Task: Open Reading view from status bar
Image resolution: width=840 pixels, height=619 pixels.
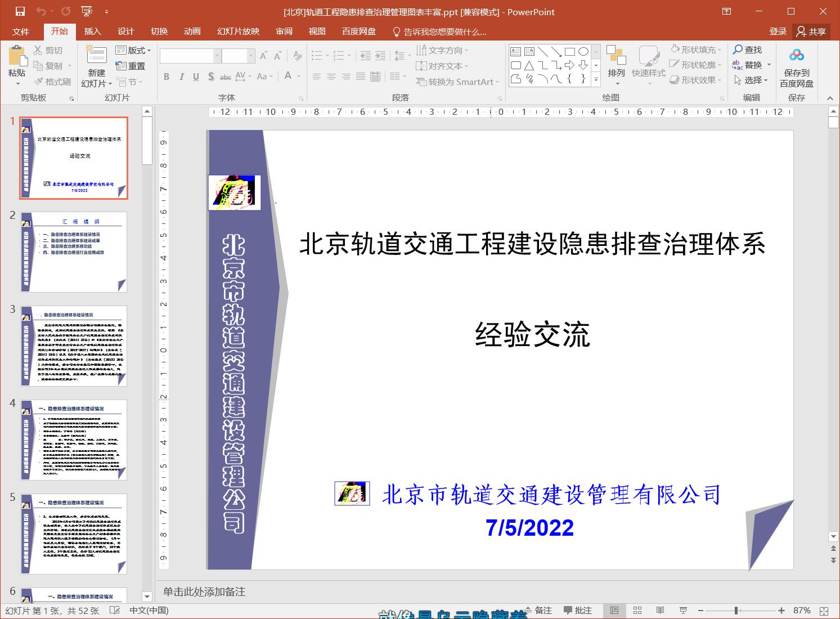Action: 660,611
